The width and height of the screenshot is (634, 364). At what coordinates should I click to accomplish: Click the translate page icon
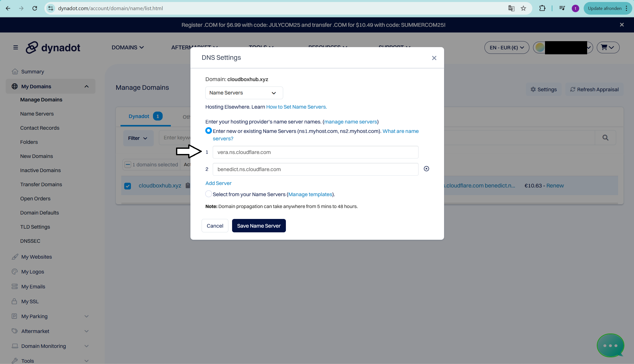tap(511, 8)
